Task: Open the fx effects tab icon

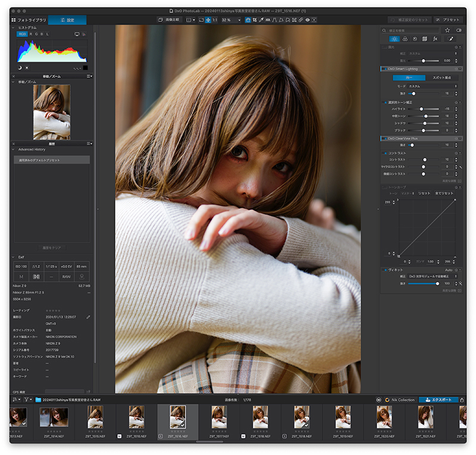Action: tap(435, 39)
